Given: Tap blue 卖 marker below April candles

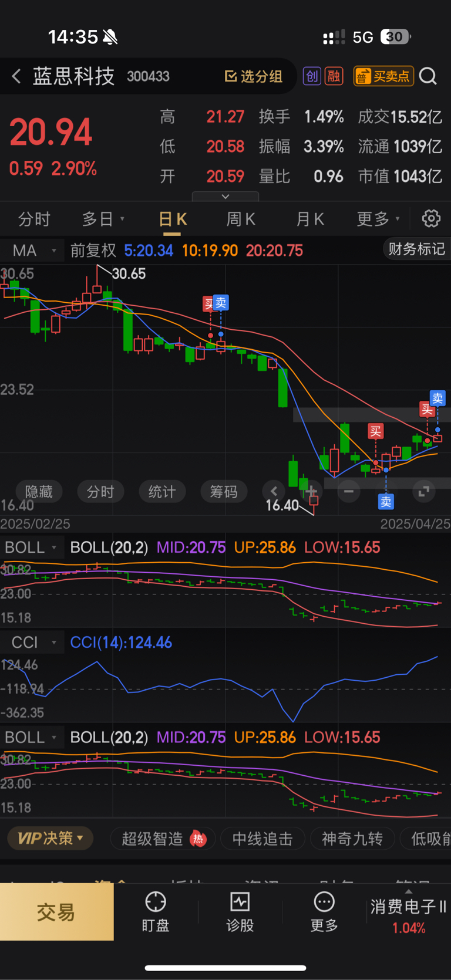Looking at the screenshot, I should point(386,502).
